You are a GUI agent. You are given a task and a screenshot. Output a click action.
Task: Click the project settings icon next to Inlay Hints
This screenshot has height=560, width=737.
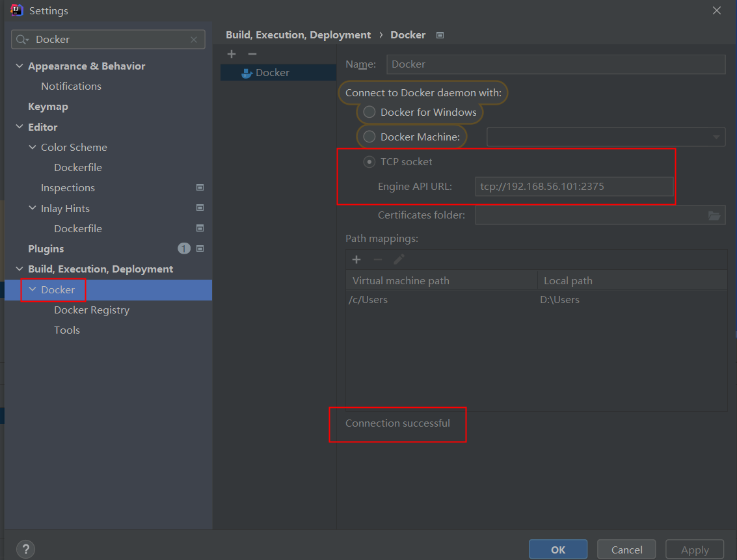[x=200, y=207]
